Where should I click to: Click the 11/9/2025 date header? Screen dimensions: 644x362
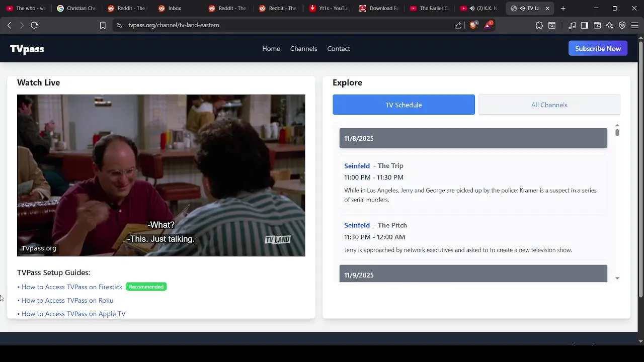click(473, 274)
